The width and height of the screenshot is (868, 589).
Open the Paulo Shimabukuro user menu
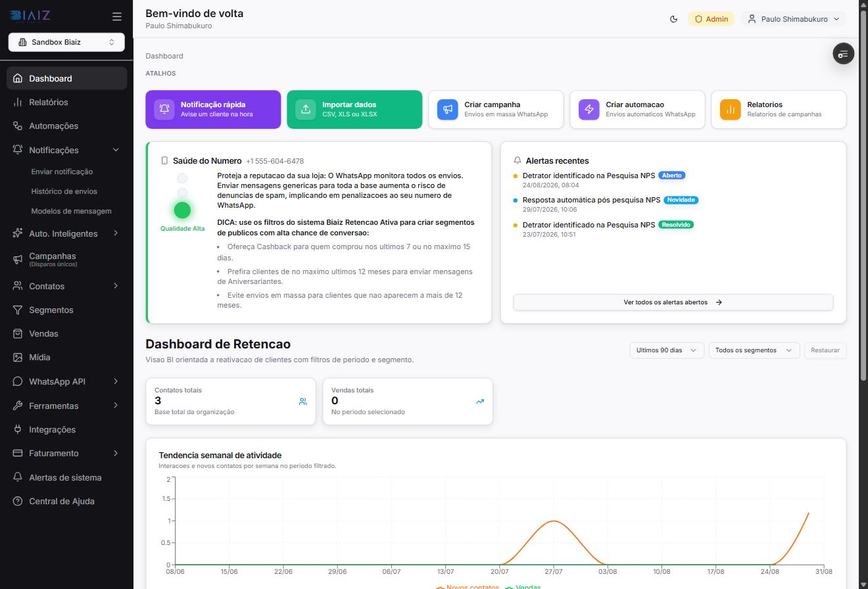tap(794, 19)
